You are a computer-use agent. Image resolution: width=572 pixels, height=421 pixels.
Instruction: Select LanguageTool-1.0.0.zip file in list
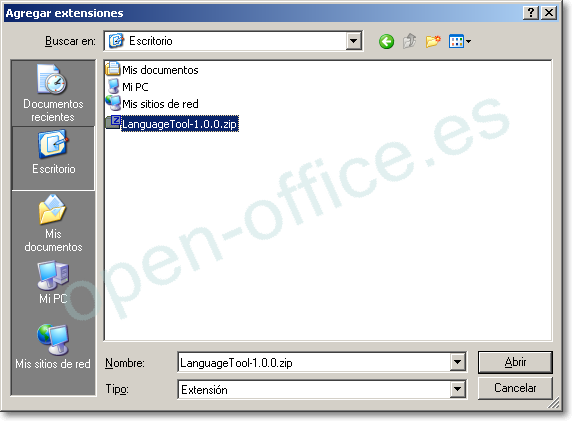[179, 124]
